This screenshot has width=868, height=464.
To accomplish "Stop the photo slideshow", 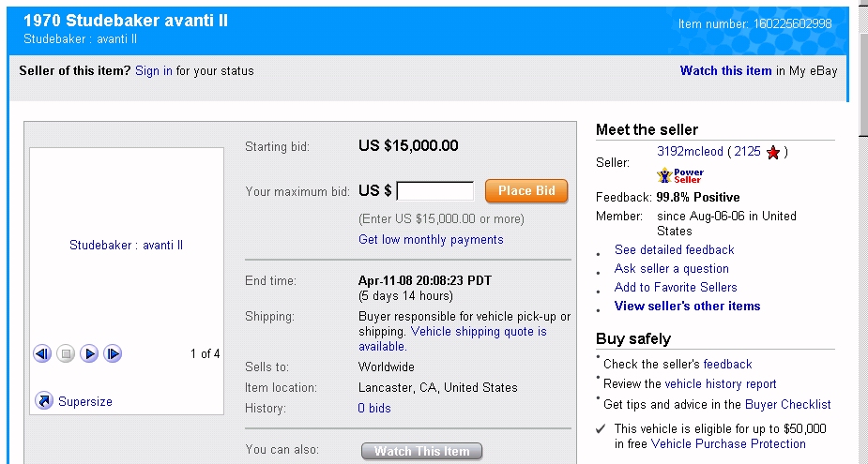I will coord(66,353).
